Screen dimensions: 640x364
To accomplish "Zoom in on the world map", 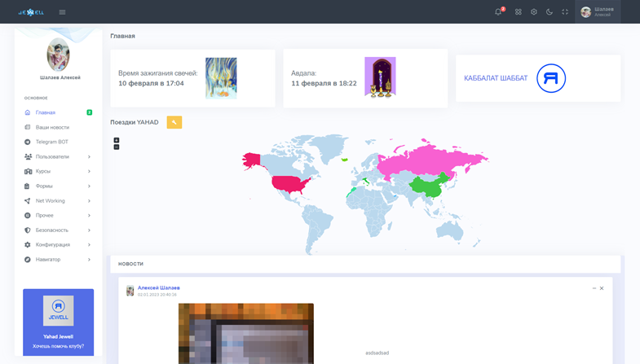I will 117,140.
